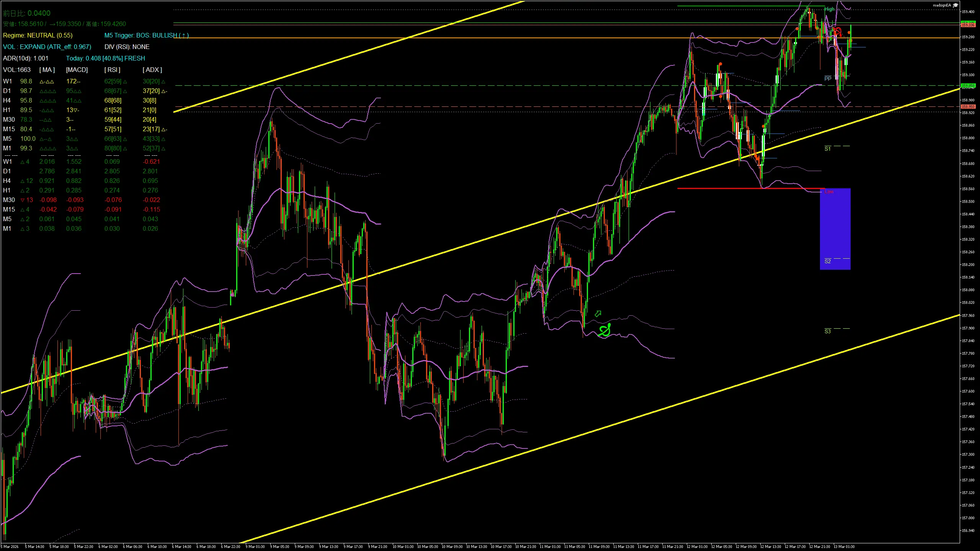Click the up-arrow glyph in the M5 Trigger label

[184, 35]
